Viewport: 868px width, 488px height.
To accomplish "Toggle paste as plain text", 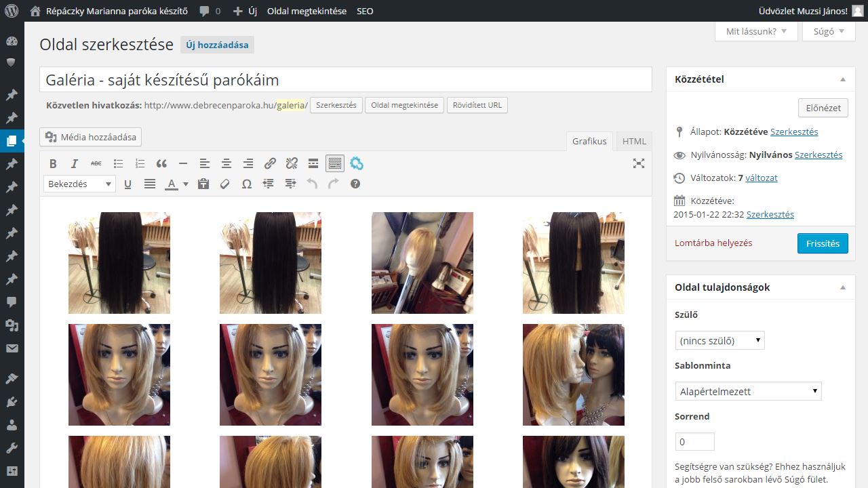I will coord(203,184).
